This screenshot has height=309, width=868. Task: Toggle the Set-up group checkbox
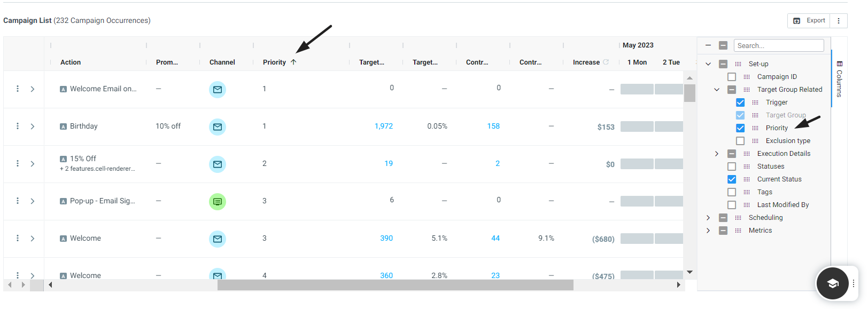pos(723,64)
